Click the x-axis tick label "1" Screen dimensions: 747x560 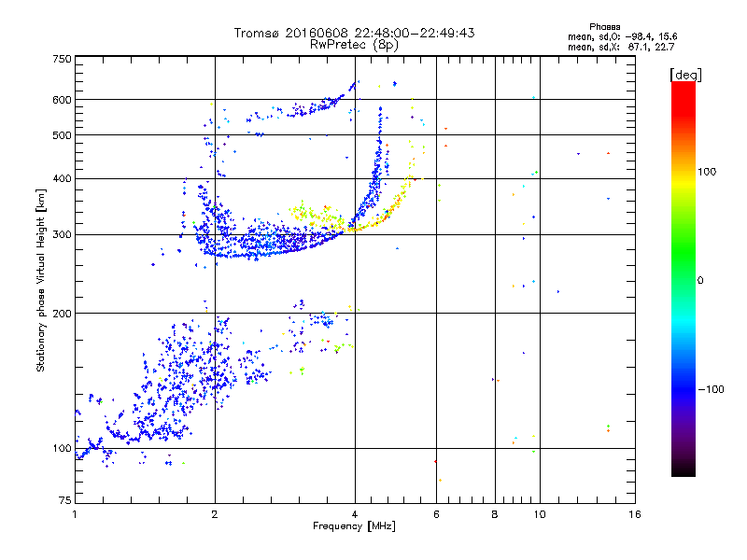(75, 514)
